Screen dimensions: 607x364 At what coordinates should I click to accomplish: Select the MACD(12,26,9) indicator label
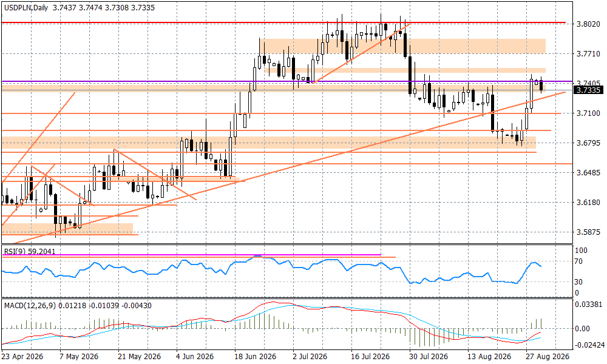tap(78, 306)
